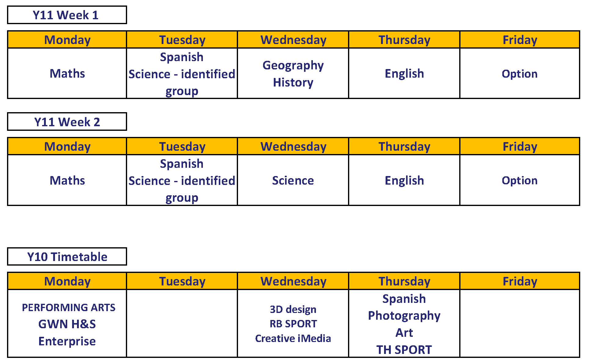Click the "Y11 Week 1" title box
The image size is (590, 364).
(67, 15)
